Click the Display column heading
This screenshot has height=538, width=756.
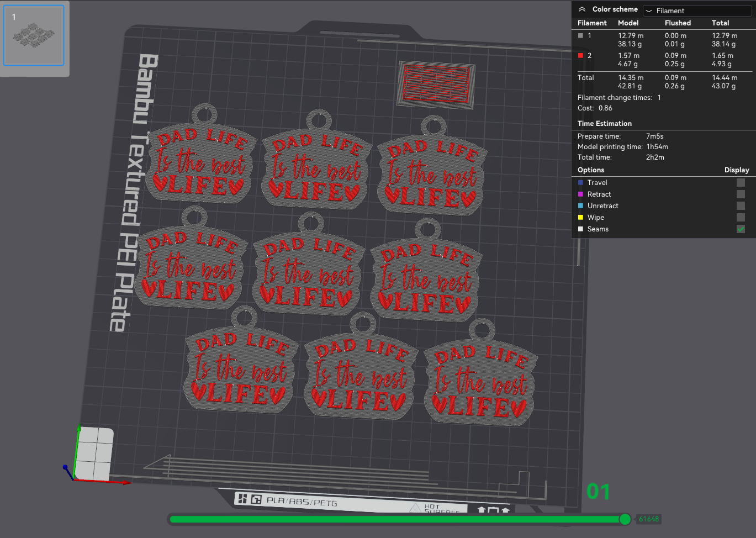coord(737,170)
